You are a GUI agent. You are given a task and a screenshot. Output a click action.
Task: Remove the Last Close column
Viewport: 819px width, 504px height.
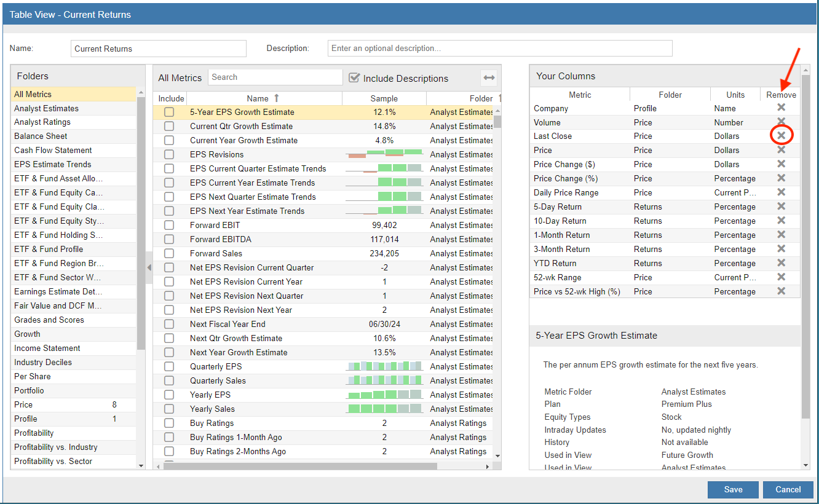781,136
